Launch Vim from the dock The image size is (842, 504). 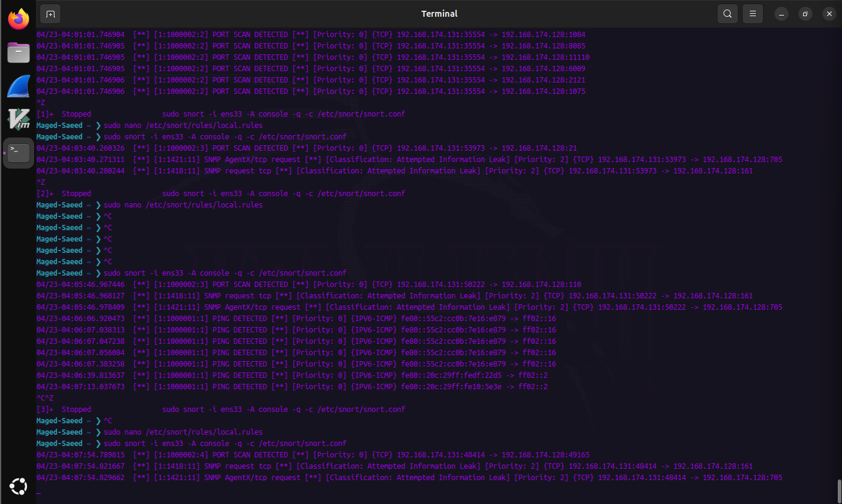point(19,120)
